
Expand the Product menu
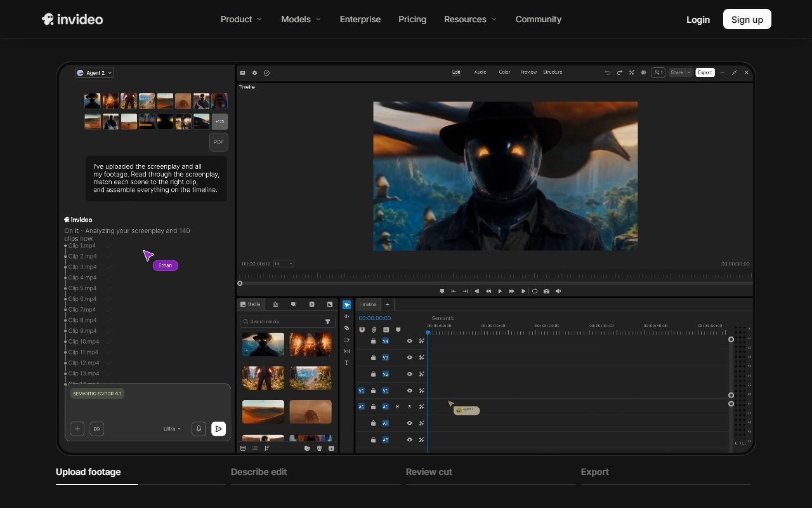point(241,19)
